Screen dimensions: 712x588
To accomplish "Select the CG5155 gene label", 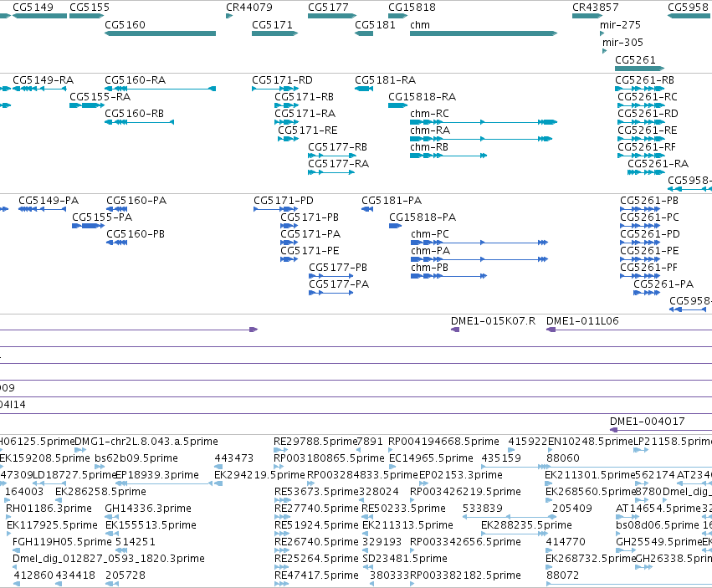I will tap(90, 8).
